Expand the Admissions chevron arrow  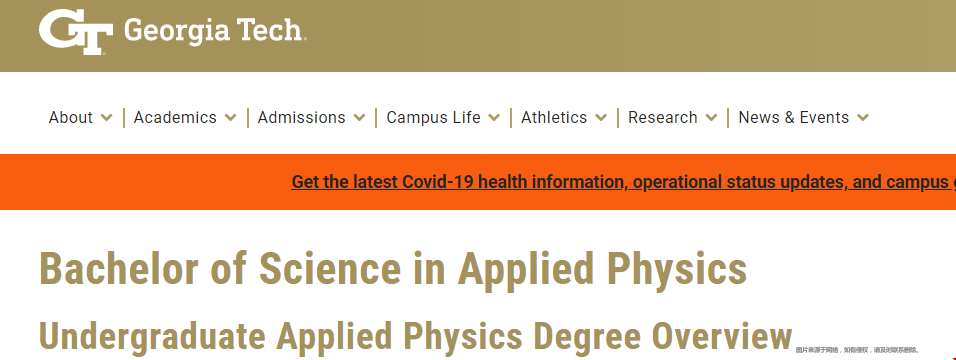359,118
